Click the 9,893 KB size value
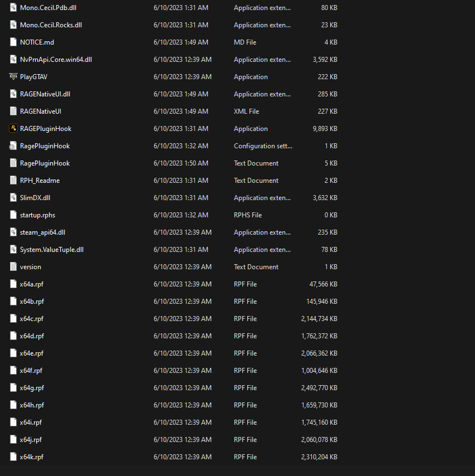 [x=325, y=129]
